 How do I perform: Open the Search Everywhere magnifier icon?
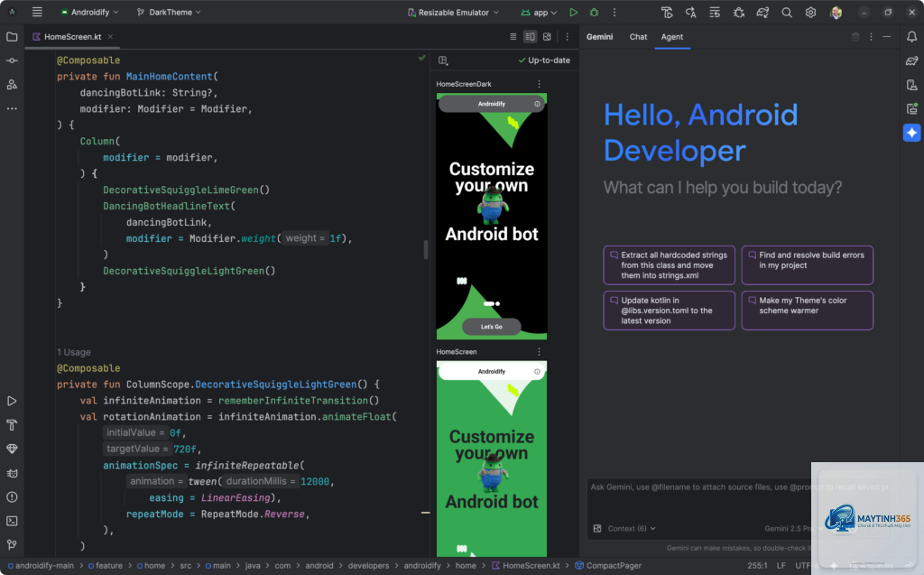787,13
